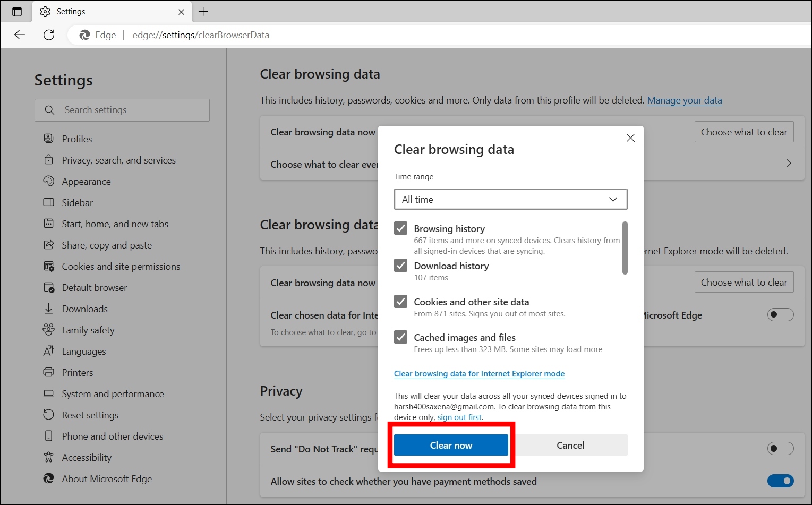This screenshot has width=812, height=505.
Task: Uncheck the Browsing history checkbox
Action: 401,228
